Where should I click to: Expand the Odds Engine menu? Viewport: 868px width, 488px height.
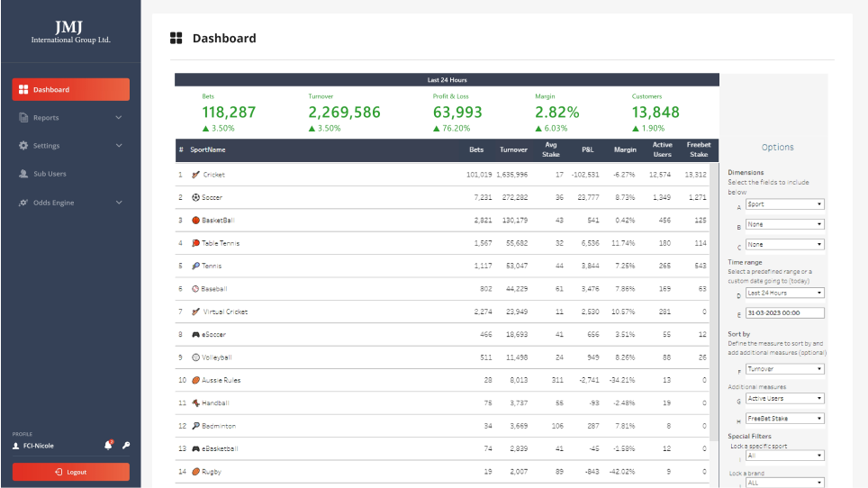pyautogui.click(x=71, y=203)
